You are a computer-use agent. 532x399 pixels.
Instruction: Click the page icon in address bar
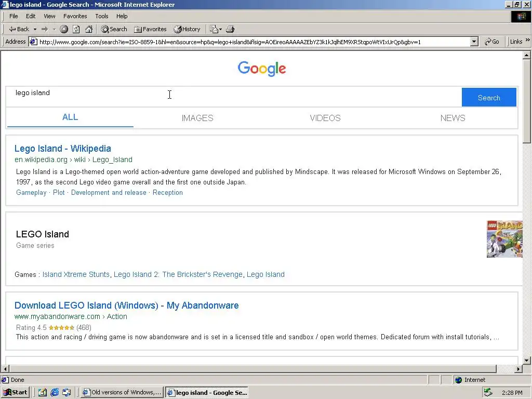(33, 42)
